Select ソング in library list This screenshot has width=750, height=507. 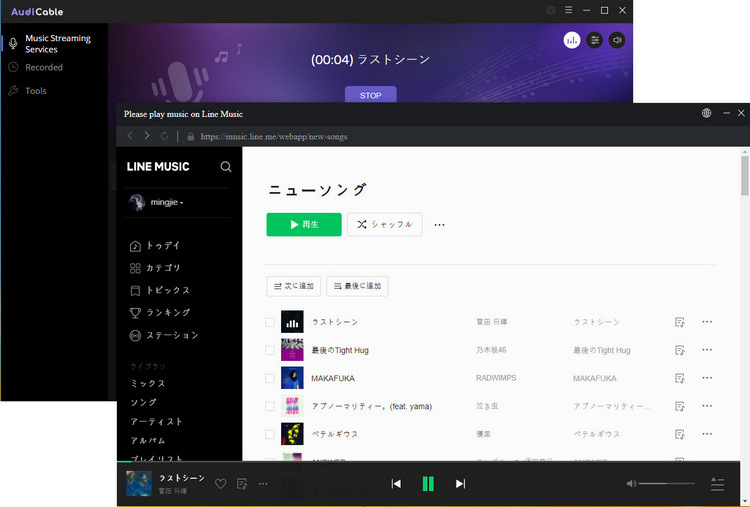(143, 403)
